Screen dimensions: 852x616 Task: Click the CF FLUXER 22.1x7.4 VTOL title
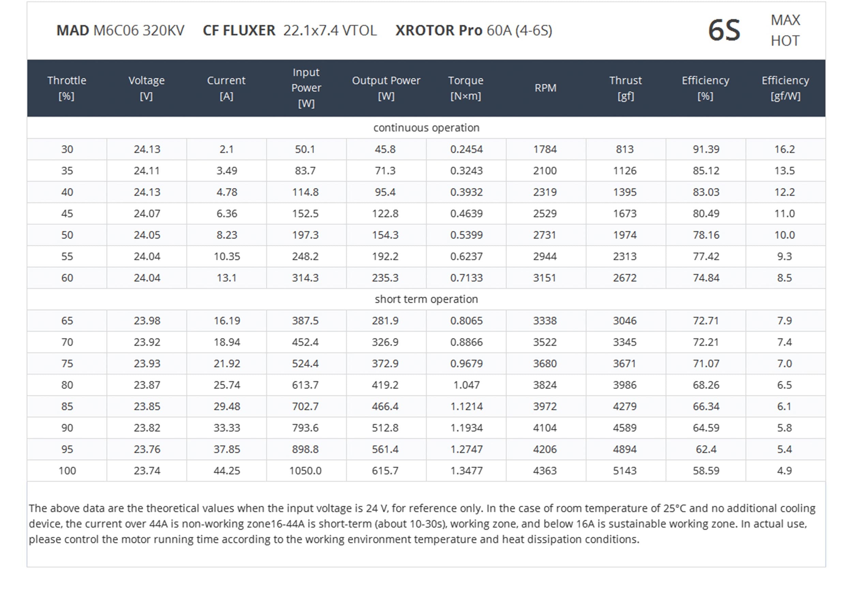click(290, 30)
